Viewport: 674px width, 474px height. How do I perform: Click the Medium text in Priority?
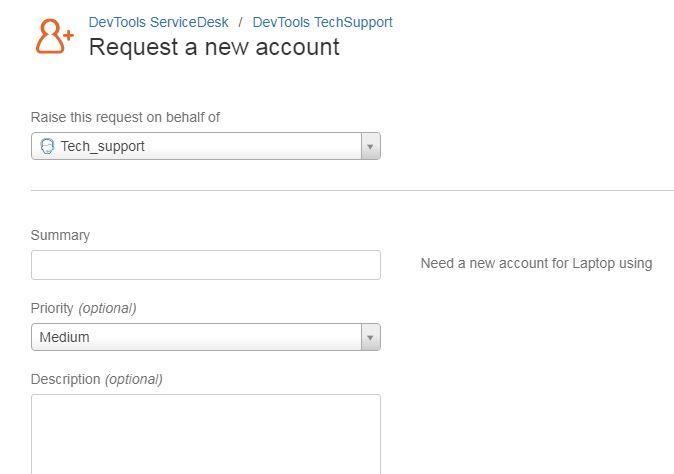click(x=64, y=337)
